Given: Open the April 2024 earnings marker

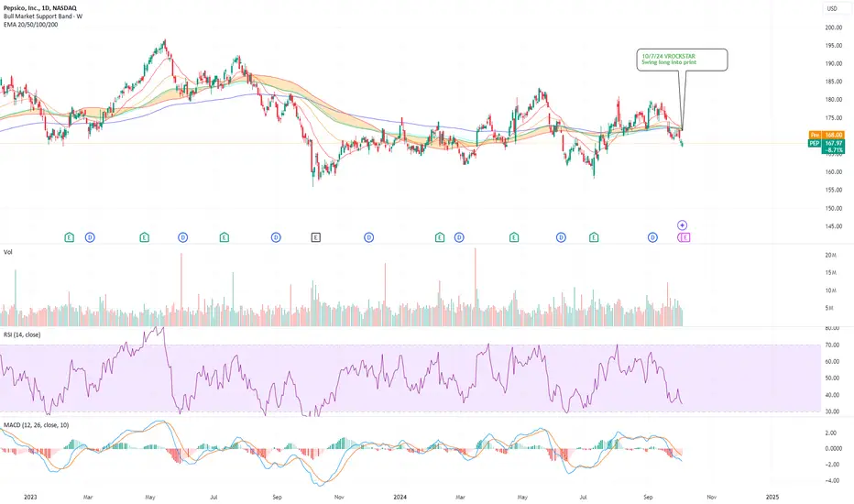Looking at the screenshot, I should tap(514, 237).
